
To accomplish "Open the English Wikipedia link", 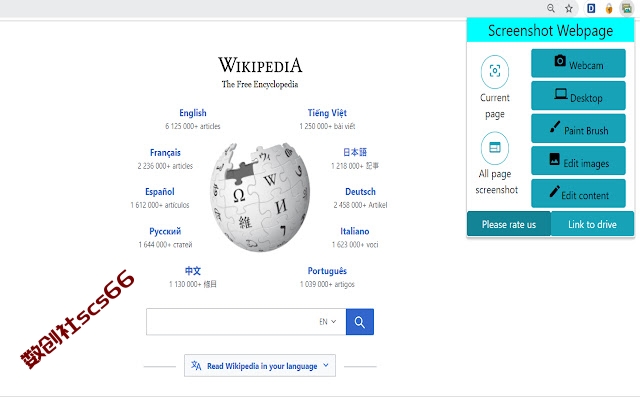I will point(193,113).
